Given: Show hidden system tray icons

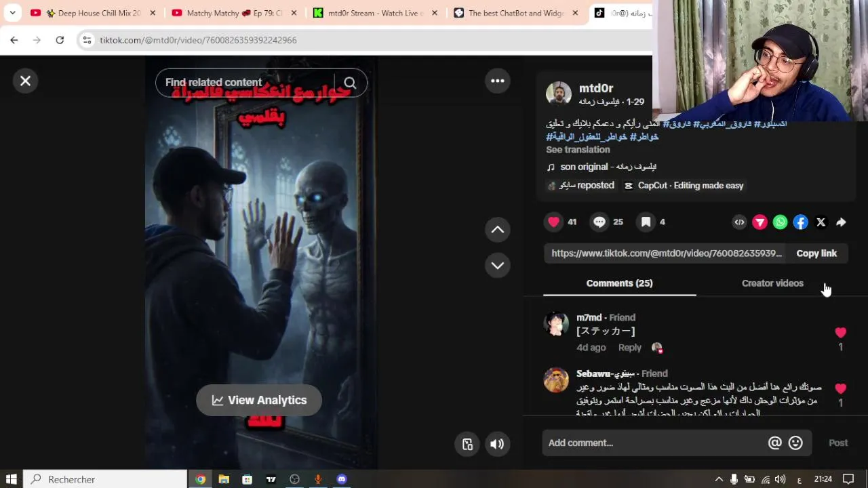Looking at the screenshot, I should [x=719, y=479].
